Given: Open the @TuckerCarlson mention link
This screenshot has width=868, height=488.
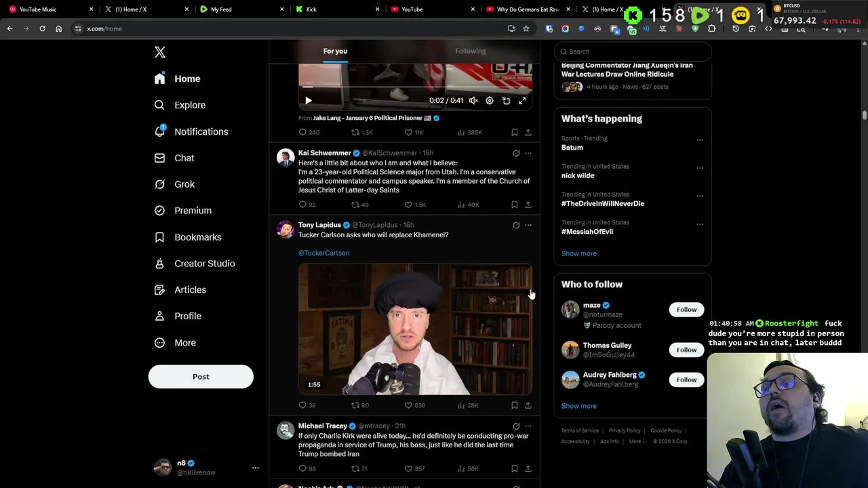Looking at the screenshot, I should [x=323, y=253].
